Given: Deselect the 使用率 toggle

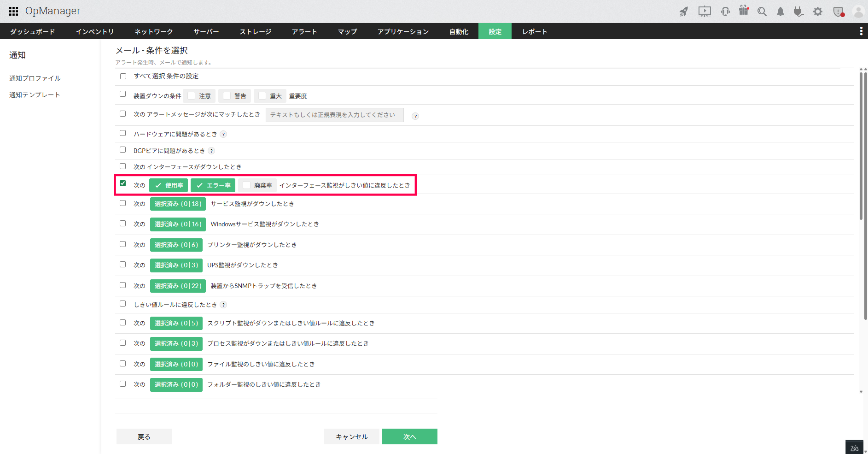Looking at the screenshot, I should point(169,185).
